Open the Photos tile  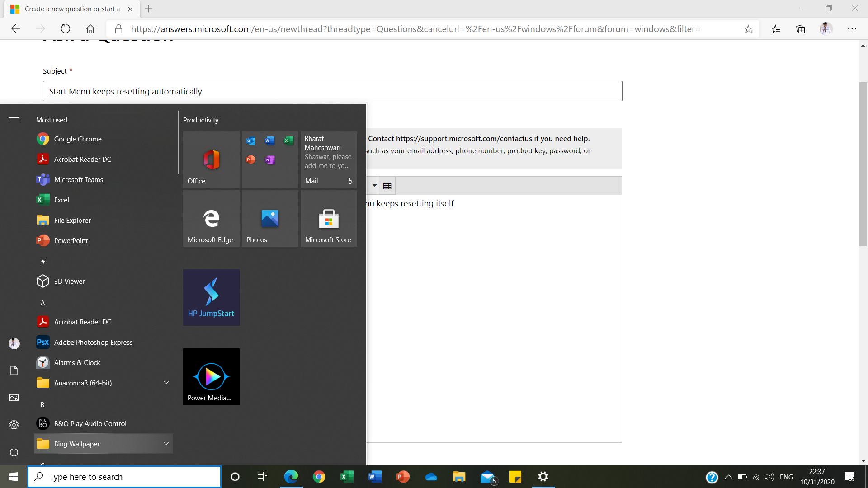(270, 218)
